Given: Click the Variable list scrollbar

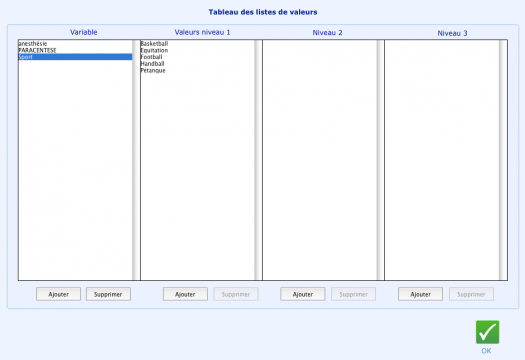Looking at the screenshot, I should click(136, 160).
